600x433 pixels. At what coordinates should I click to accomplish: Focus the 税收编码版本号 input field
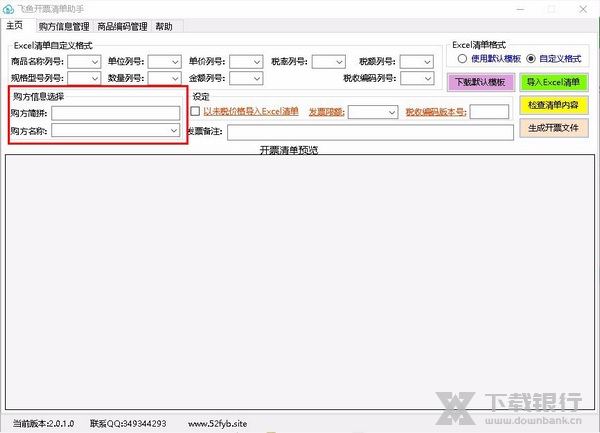[x=489, y=112]
